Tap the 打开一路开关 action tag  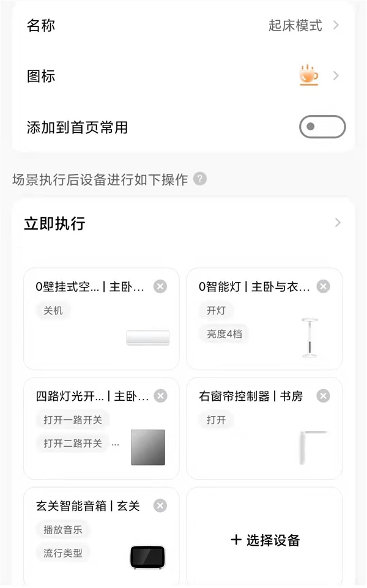tap(73, 420)
